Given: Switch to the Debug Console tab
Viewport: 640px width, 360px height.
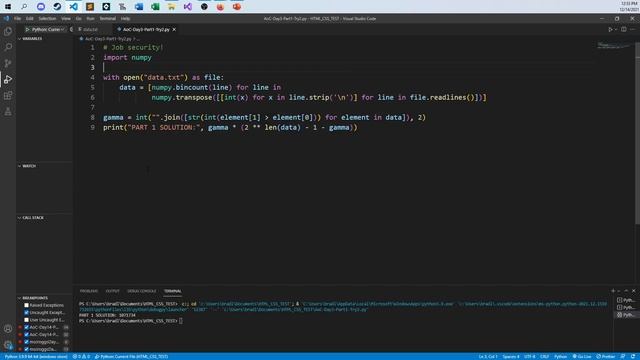Looking at the screenshot, I should coord(142,291).
